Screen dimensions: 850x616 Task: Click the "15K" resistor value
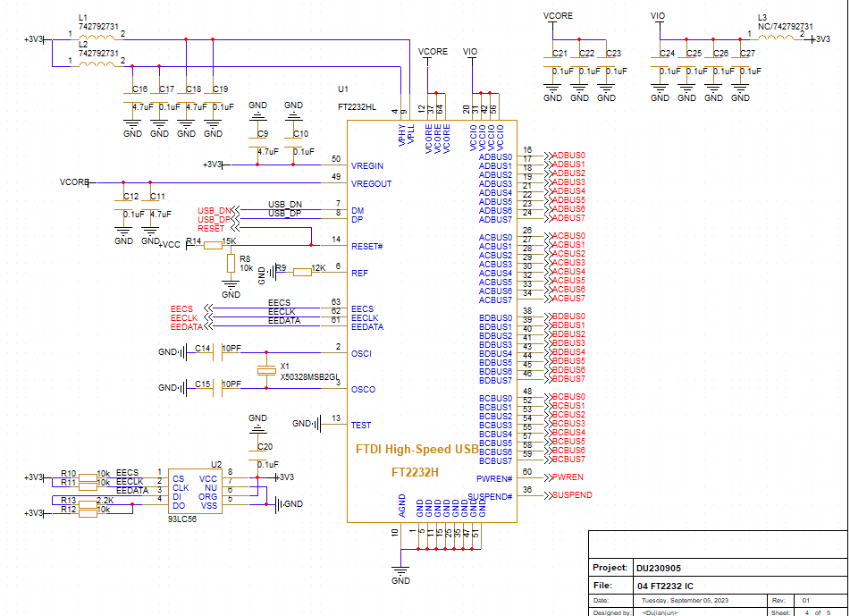coord(230,241)
